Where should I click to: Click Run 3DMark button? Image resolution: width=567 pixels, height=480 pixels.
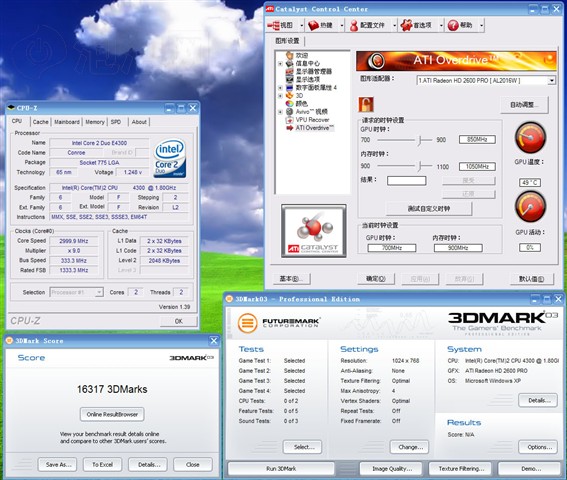(281, 468)
